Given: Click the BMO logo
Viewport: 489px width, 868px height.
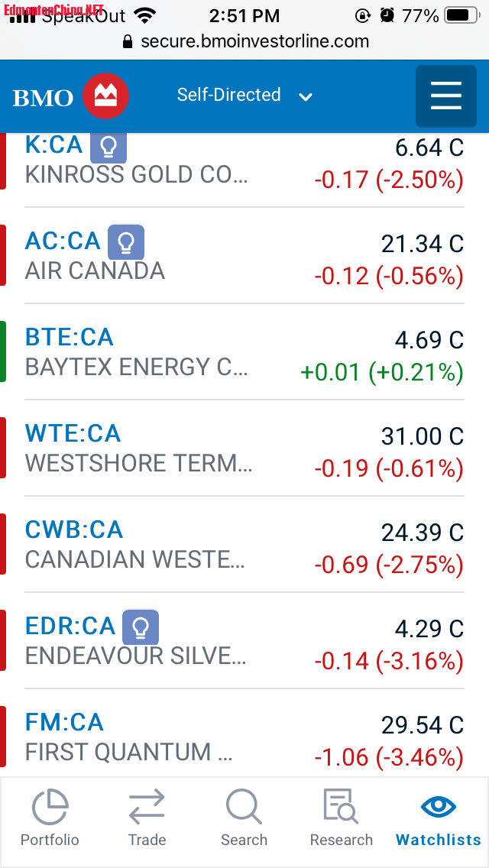Looking at the screenshot, I should click(x=70, y=97).
